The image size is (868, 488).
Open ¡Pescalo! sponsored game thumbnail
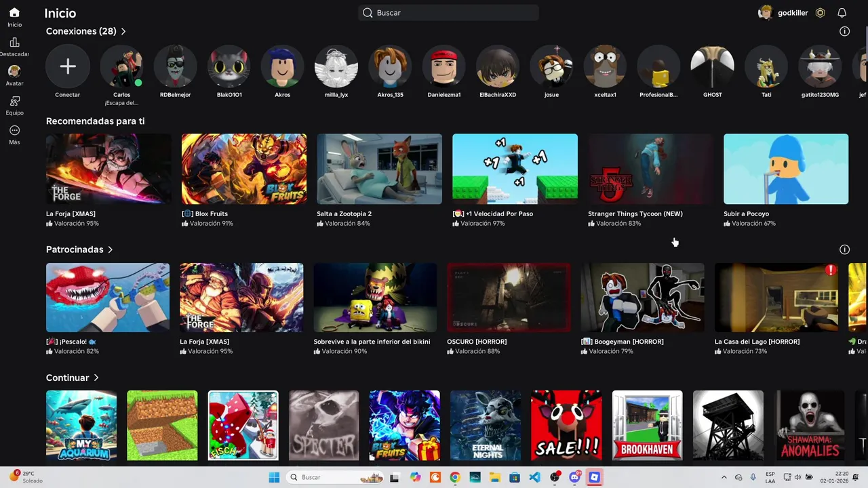108,298
